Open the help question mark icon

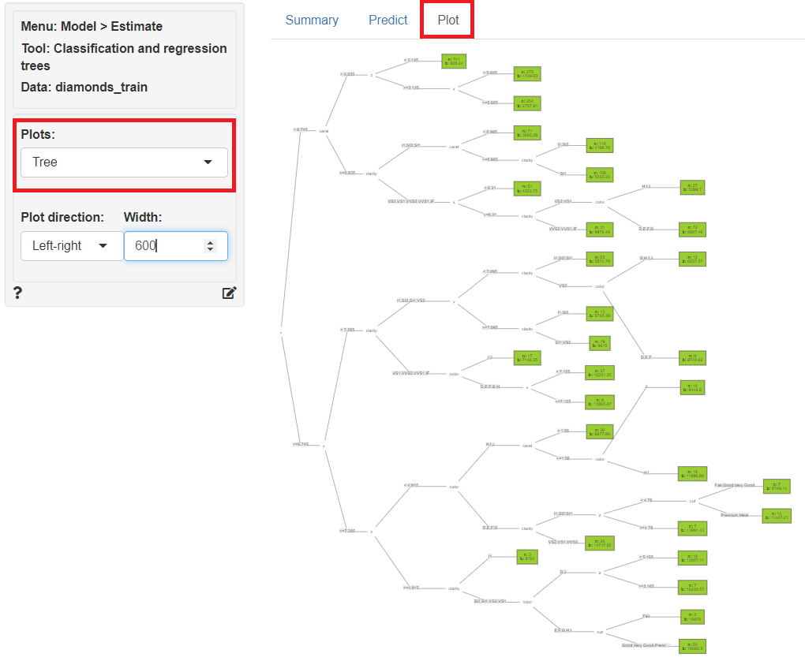tap(17, 293)
